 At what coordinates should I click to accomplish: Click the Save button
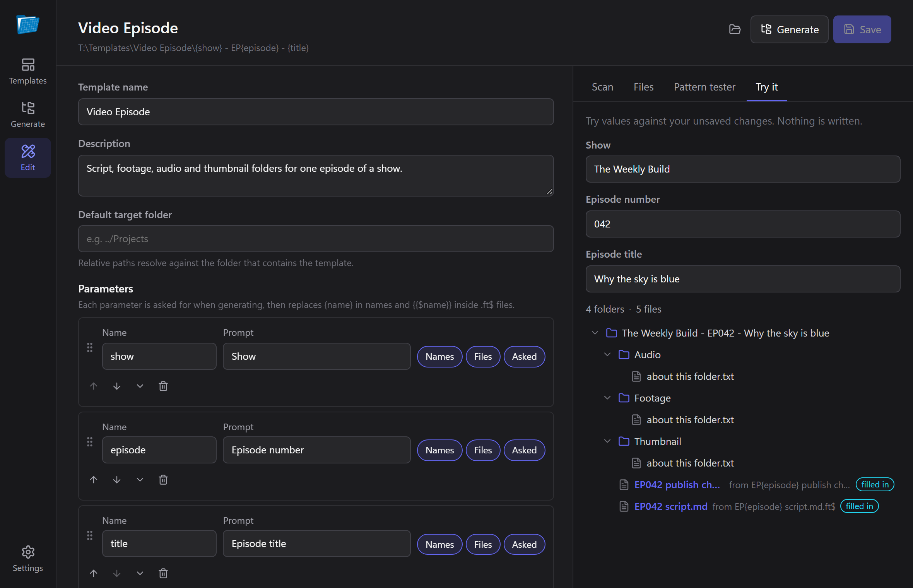click(x=862, y=29)
